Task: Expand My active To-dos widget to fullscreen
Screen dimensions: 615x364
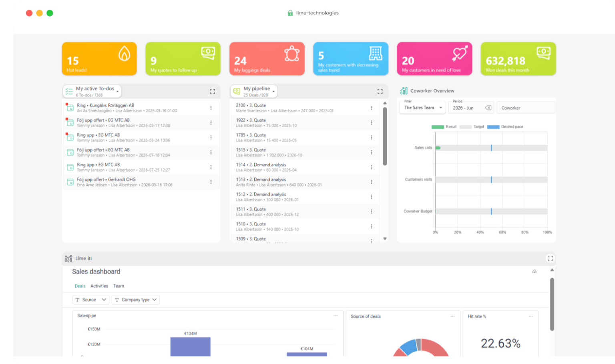Action: (x=213, y=92)
